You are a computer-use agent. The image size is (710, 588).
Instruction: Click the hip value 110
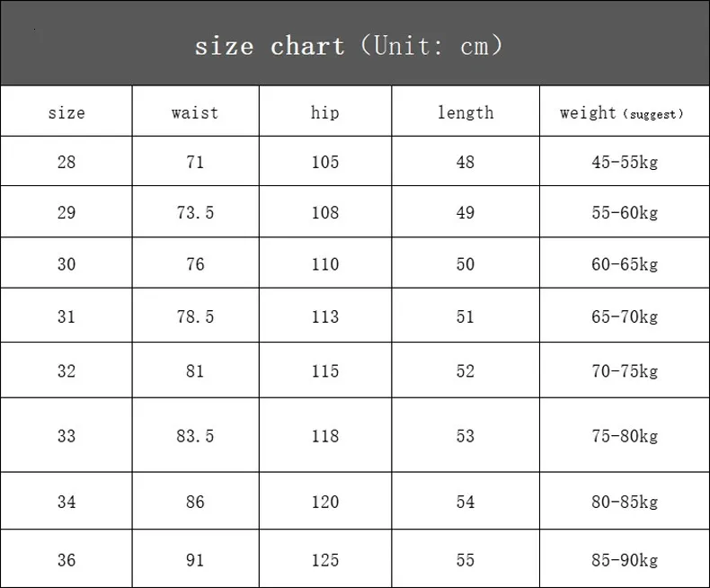click(x=325, y=264)
